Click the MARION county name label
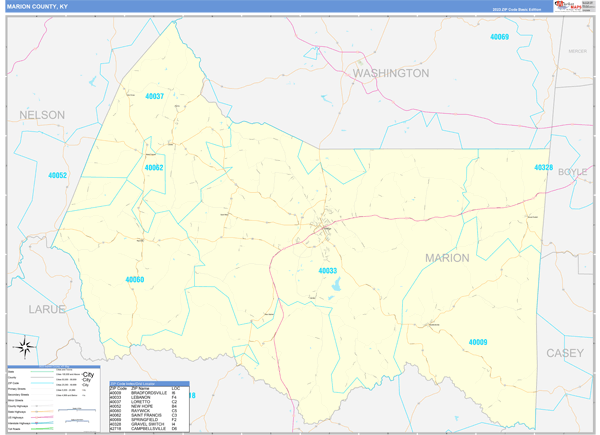The height and width of the screenshot is (435, 600). (446, 257)
